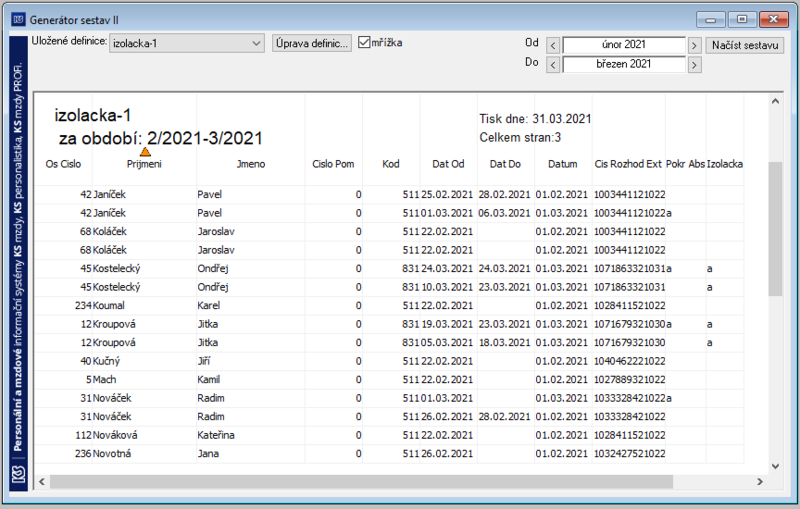Image resolution: width=800 pixels, height=509 pixels.
Task: Click date 24.03.2021 in Dat Od column
Action: [447, 268]
